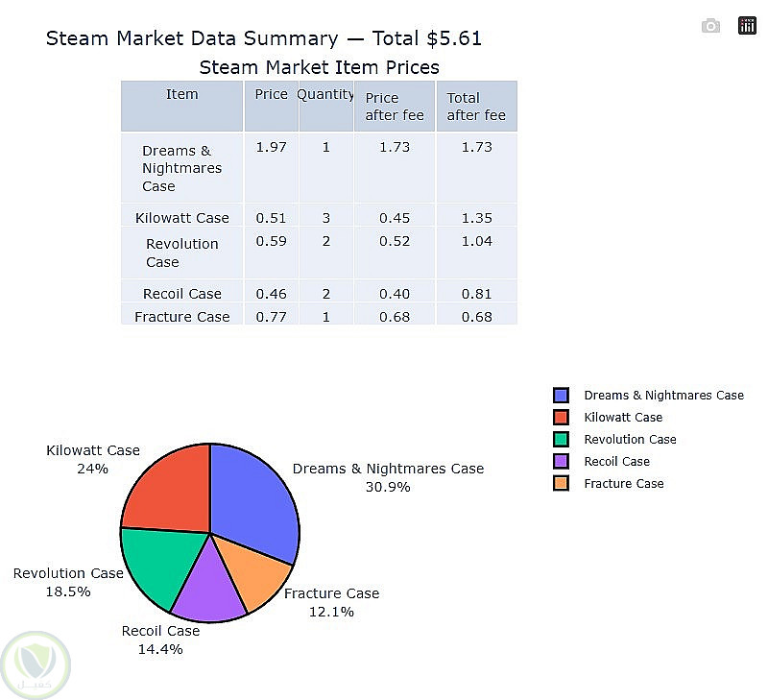Click the red Kilowatt legend swatch
This screenshot has width=768, height=700.
point(561,418)
